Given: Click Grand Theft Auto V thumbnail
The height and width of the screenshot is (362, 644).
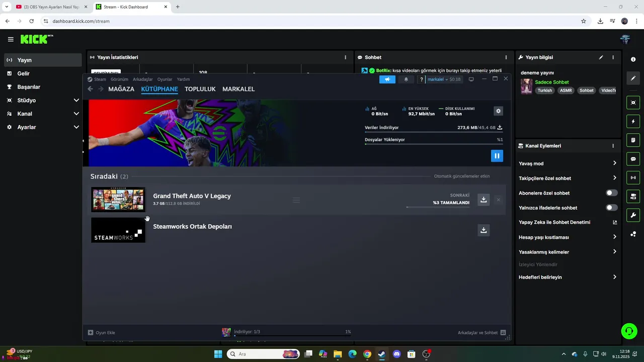Looking at the screenshot, I should [118, 200].
